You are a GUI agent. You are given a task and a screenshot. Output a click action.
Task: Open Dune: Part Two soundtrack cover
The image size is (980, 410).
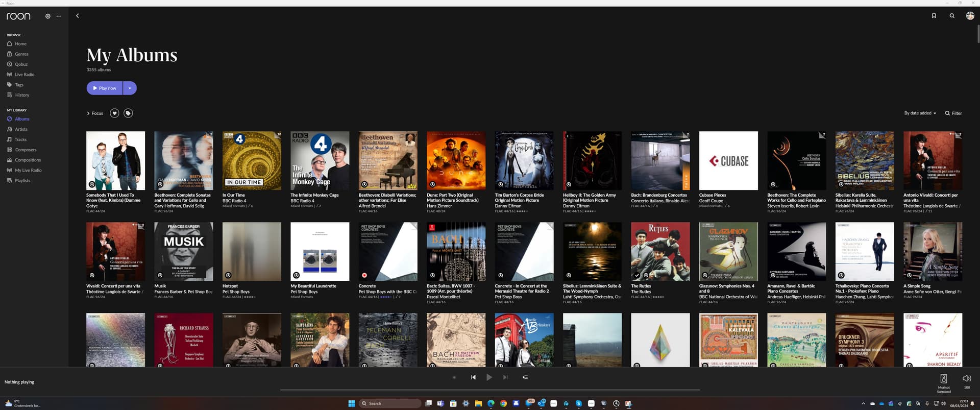tap(456, 161)
